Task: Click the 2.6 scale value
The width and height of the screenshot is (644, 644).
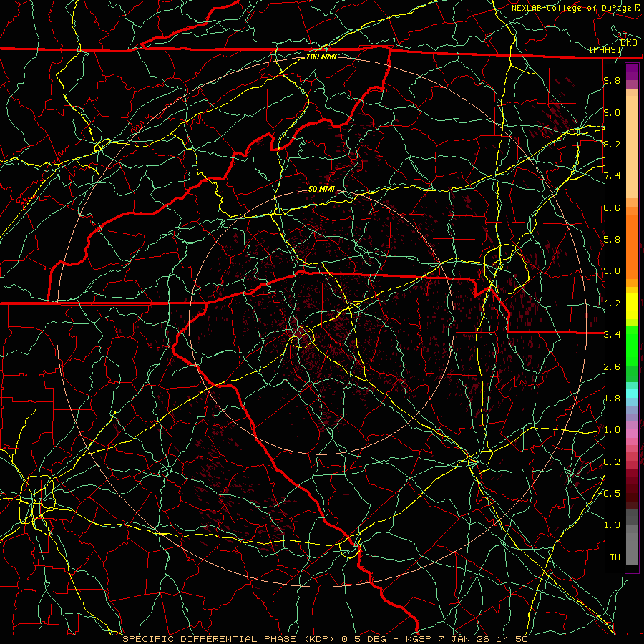Action: point(612,366)
